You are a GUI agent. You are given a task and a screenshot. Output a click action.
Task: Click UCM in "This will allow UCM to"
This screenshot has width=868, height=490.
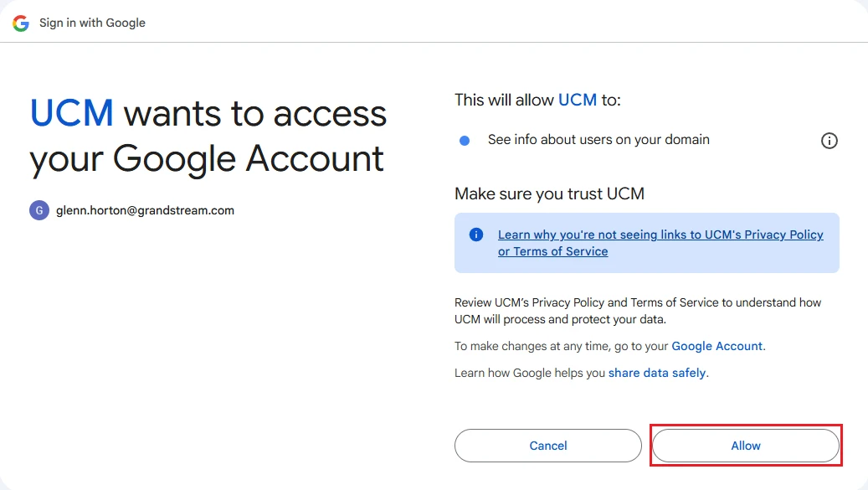coord(578,100)
